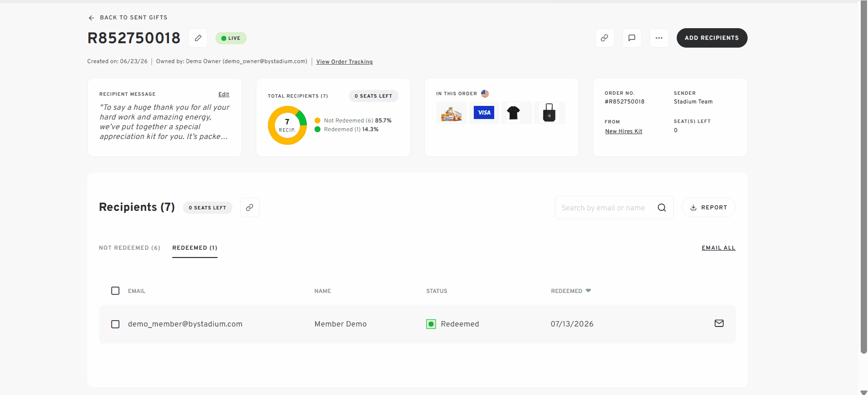The width and height of the screenshot is (868, 395).
Task: Select the tote bag product thumbnail
Action: pyautogui.click(x=549, y=113)
